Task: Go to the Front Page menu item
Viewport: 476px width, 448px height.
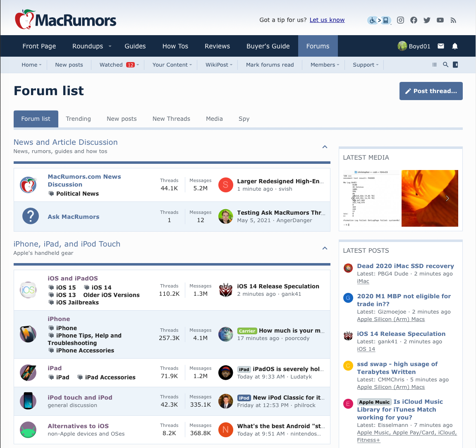Action: point(39,46)
